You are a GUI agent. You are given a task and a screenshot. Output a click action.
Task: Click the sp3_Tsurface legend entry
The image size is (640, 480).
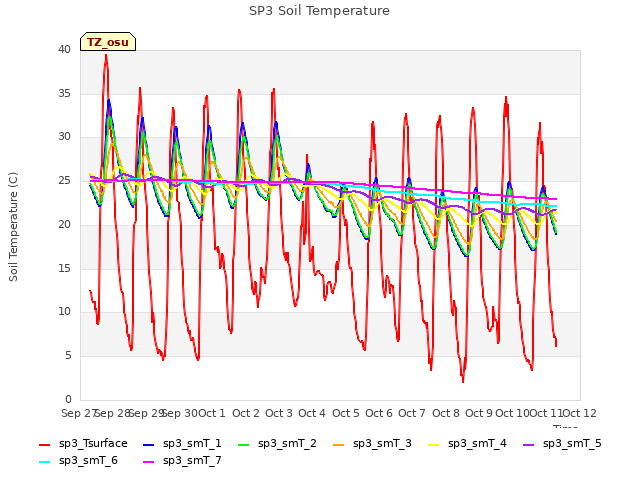pyautogui.click(x=83, y=443)
